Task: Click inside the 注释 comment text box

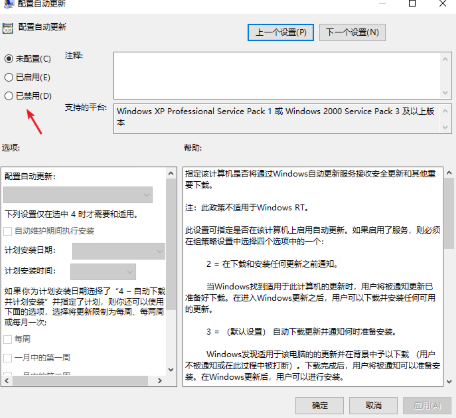Action: click(x=277, y=76)
